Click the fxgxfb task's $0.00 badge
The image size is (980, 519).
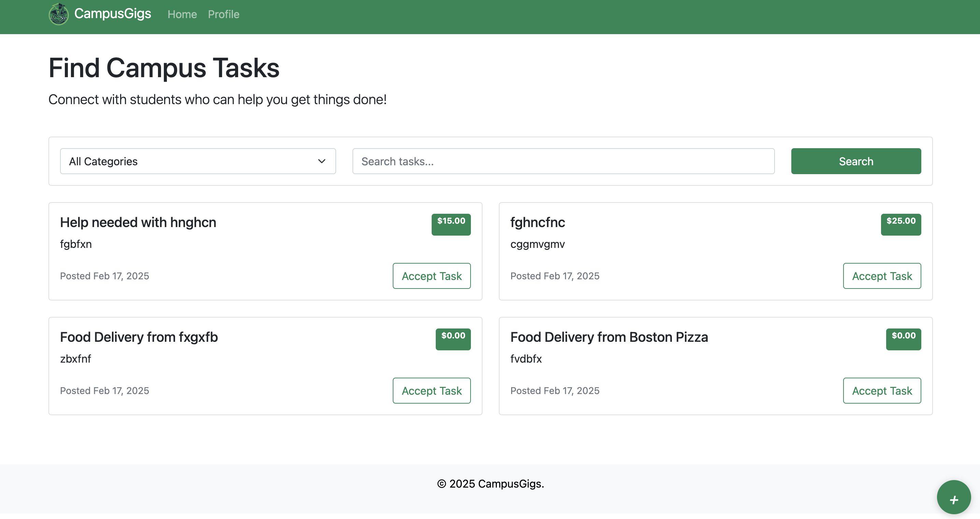click(x=453, y=338)
